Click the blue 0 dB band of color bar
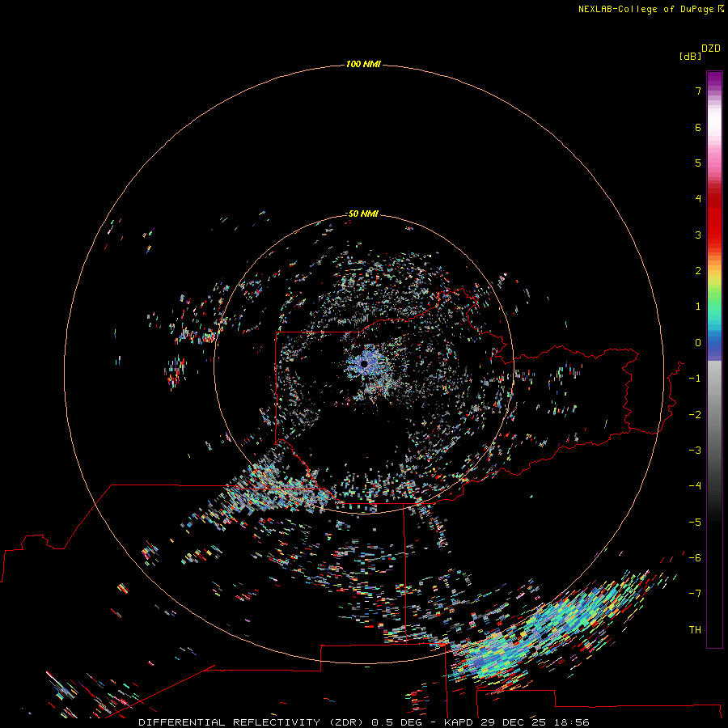 click(x=714, y=344)
